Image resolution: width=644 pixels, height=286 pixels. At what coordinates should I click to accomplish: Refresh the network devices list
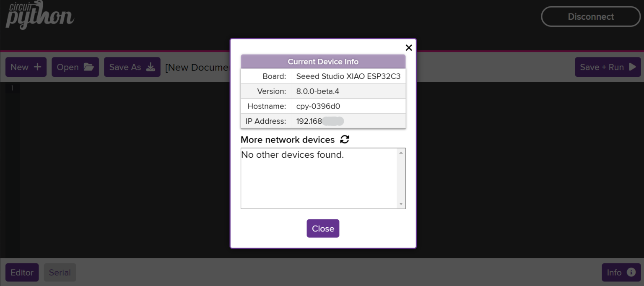(345, 140)
